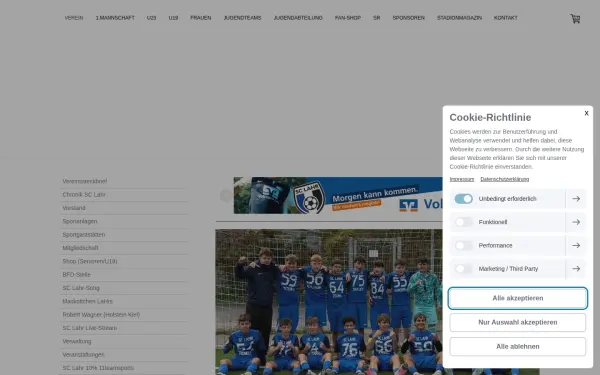
Task: Open the VEREIN menu
Action: [74, 18]
